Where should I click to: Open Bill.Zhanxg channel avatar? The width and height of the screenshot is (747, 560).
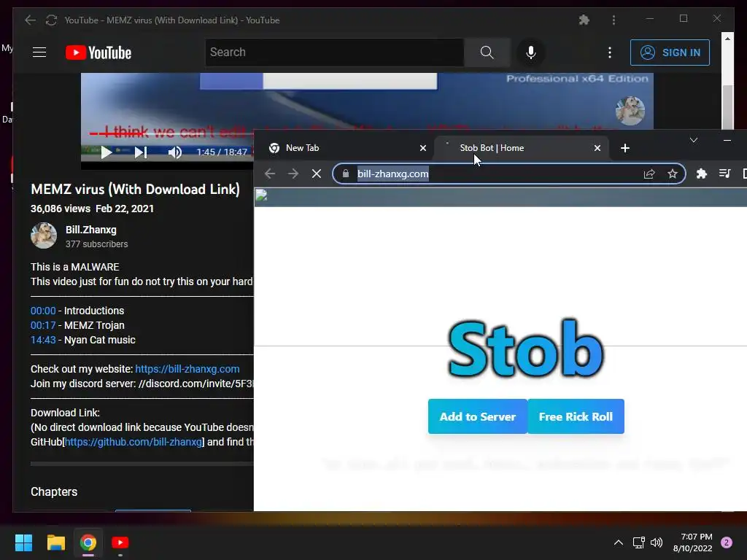pyautogui.click(x=44, y=236)
